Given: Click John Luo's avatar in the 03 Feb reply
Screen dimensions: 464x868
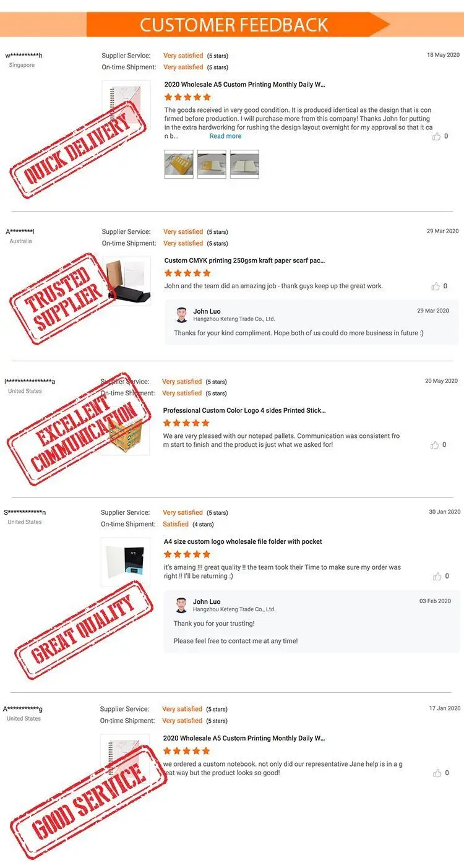Looking at the screenshot, I should (181, 605).
